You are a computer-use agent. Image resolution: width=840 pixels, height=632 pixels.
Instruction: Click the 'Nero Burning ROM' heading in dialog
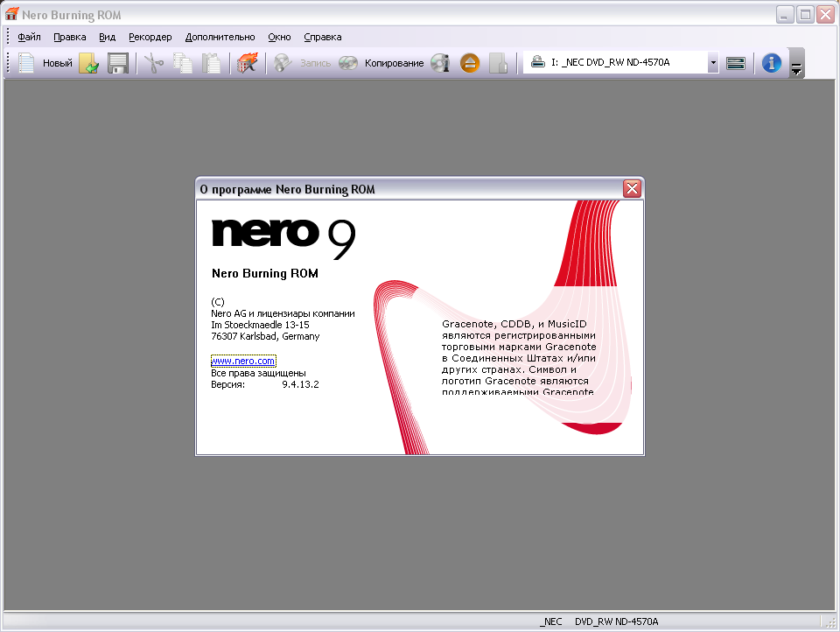coord(265,273)
